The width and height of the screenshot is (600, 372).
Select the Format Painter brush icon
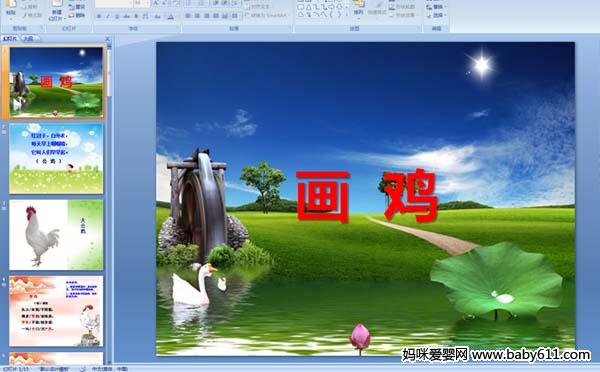25,15
